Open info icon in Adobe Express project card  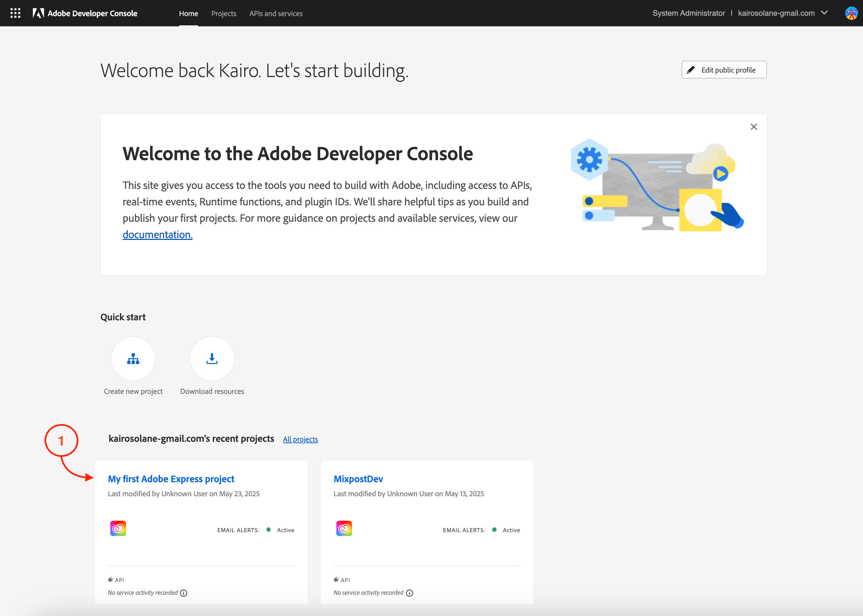[184, 593]
